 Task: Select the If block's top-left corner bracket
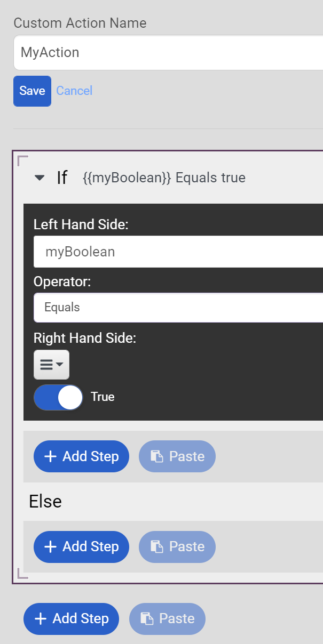coord(22,160)
